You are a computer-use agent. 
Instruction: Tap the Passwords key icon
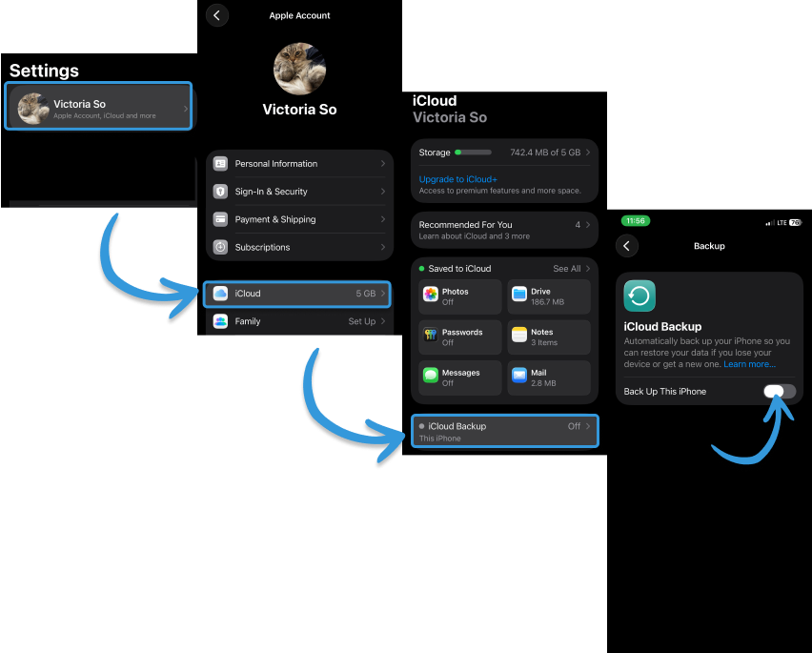tap(430, 336)
